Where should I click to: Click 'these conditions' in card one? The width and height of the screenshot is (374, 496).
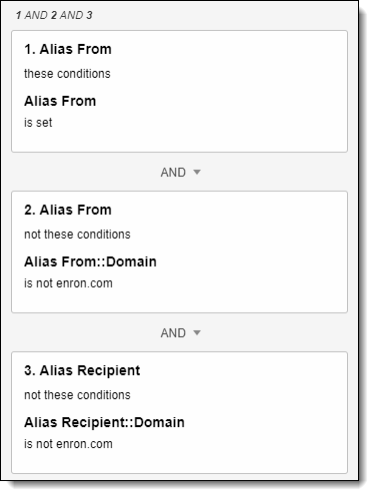[x=67, y=74]
